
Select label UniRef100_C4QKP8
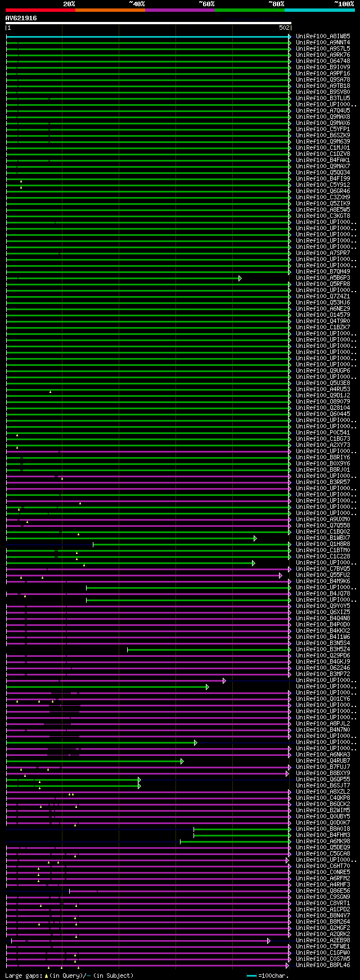[323, 798]
